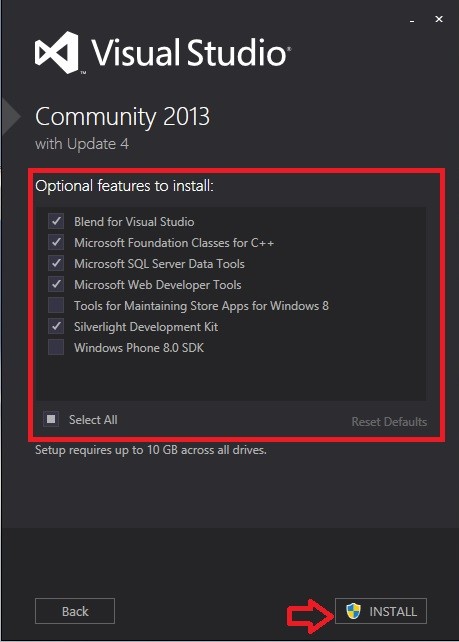Click the Visual Studio logo icon
This screenshot has width=459, height=642.
pyautogui.click(x=57, y=52)
